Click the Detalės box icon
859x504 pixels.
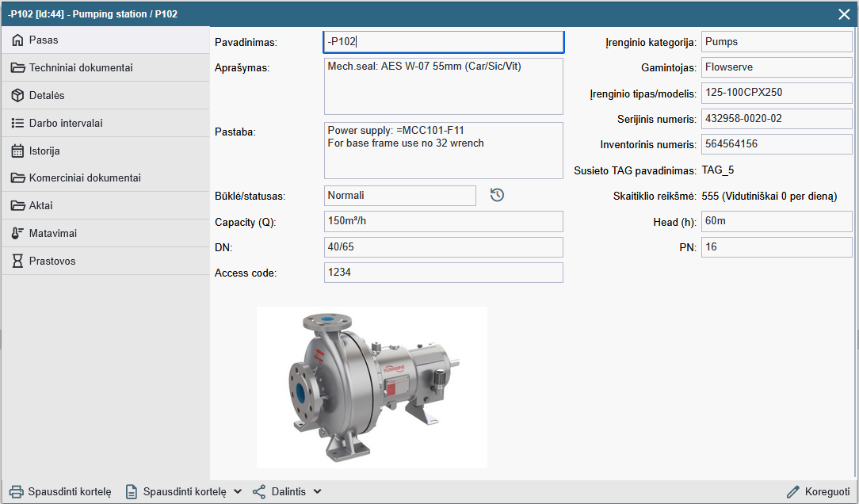point(17,95)
